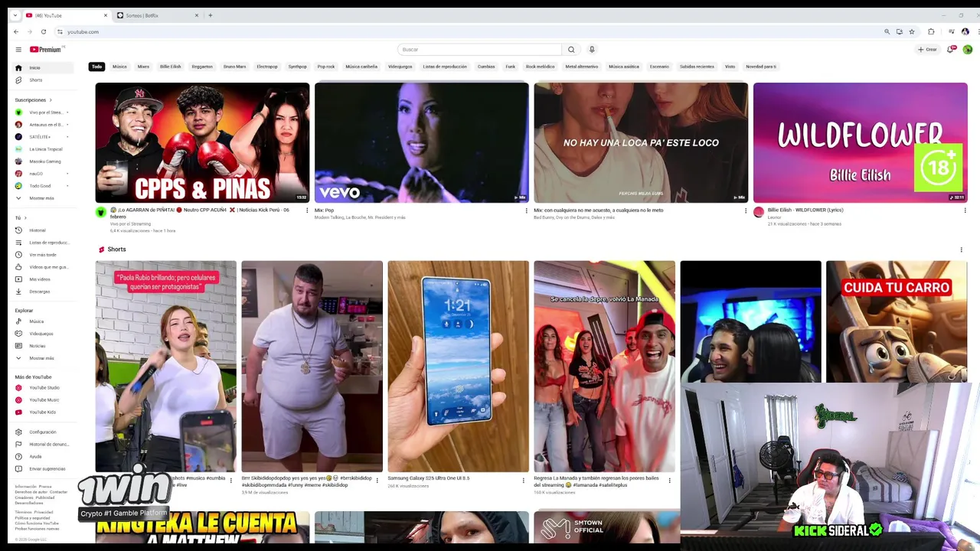Viewport: 980px width, 551px height.
Task: Switch to the Sorteos | BotRix browser tab
Action: click(x=157, y=15)
